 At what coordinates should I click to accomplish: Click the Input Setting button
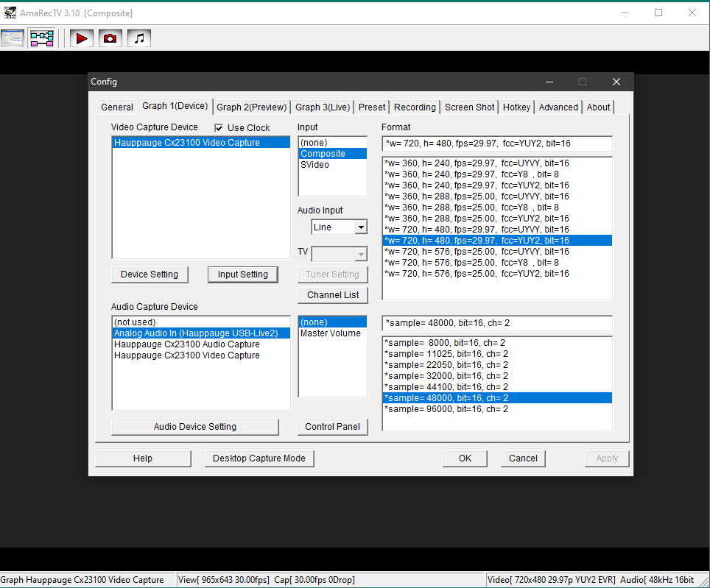(x=243, y=274)
